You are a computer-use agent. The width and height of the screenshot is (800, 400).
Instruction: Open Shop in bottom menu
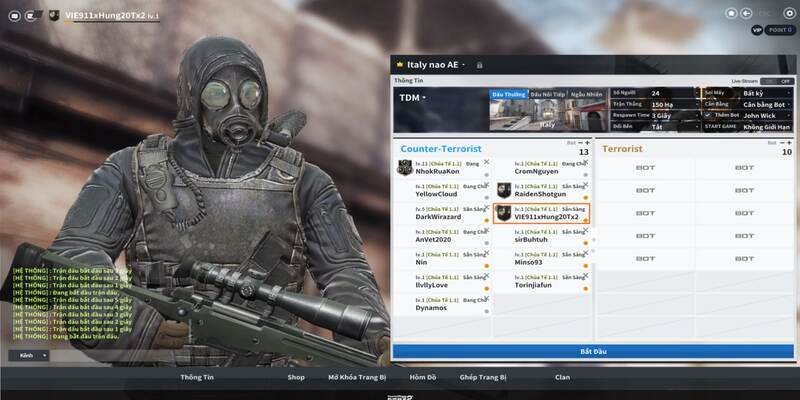point(295,378)
